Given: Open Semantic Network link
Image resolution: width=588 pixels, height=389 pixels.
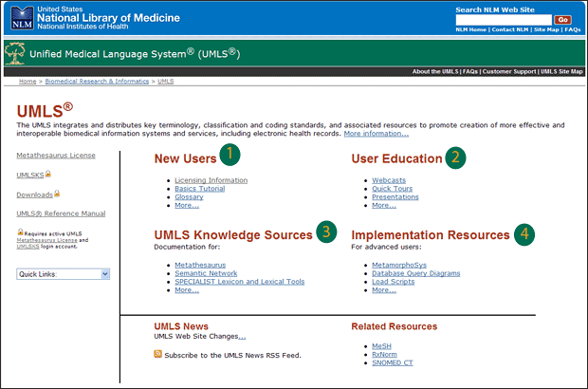Looking at the screenshot, I should [x=206, y=273].
